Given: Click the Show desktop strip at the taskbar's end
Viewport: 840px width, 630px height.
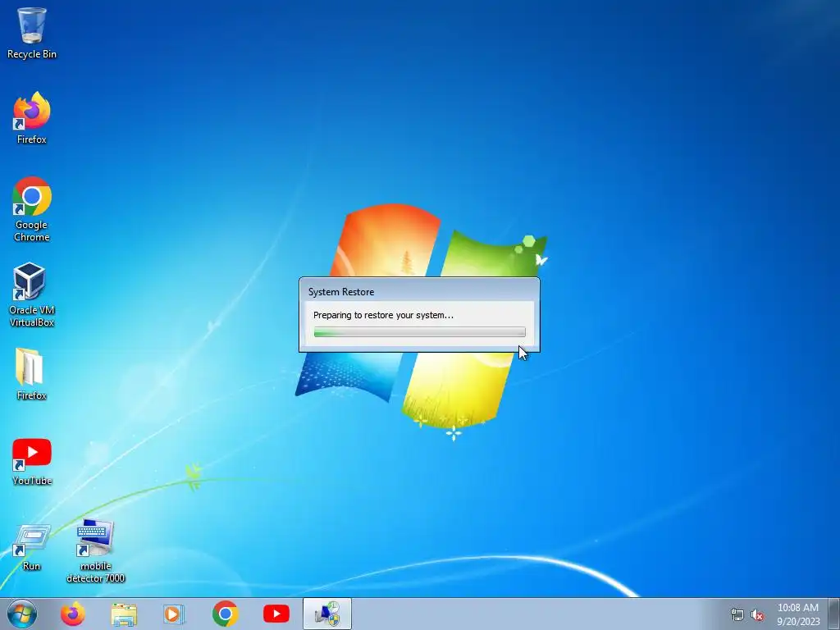Looking at the screenshot, I should pos(834,614).
